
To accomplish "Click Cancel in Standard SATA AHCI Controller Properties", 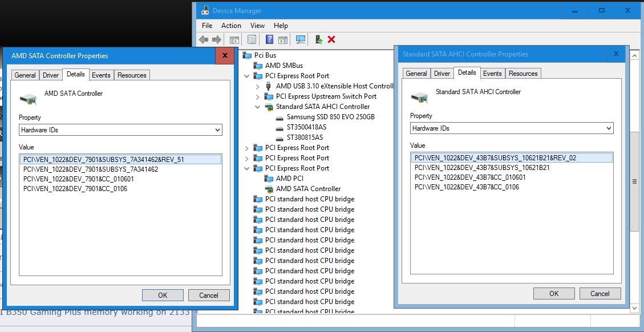I will tap(600, 293).
